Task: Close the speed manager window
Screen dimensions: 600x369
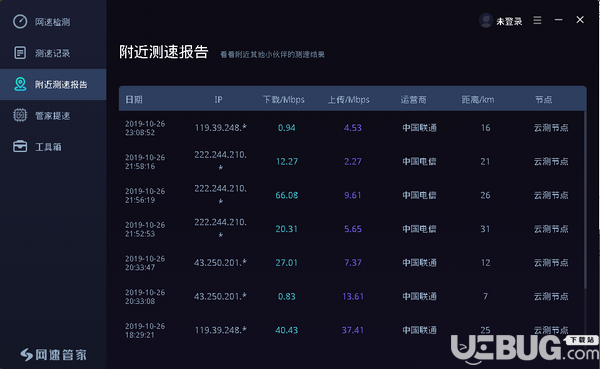Action: tap(580, 20)
